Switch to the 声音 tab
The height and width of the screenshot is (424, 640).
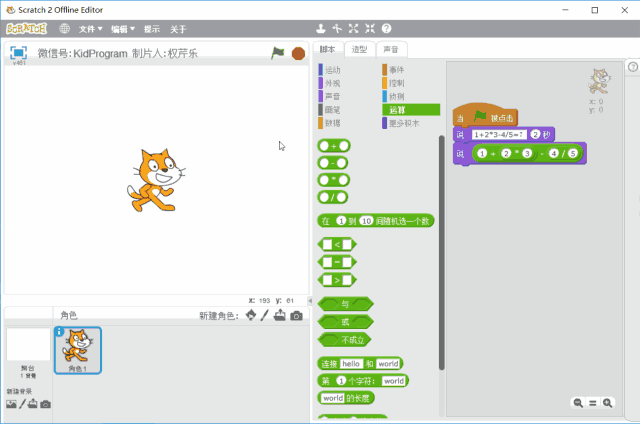(x=391, y=49)
